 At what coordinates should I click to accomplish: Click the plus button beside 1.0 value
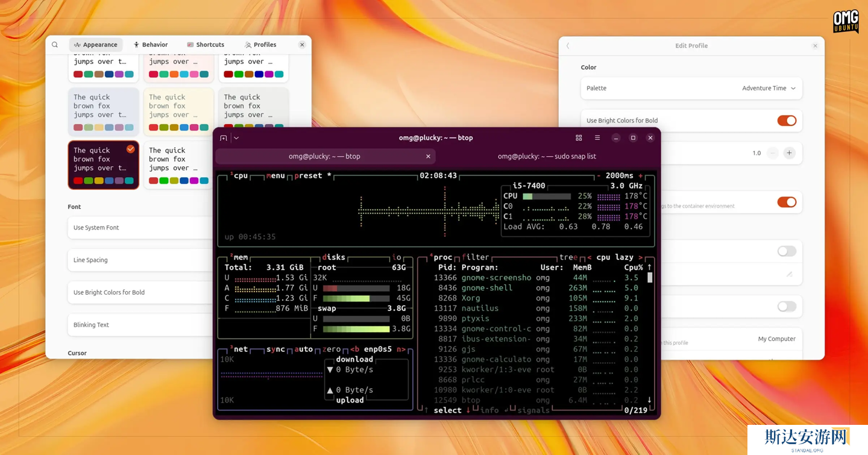pyautogui.click(x=789, y=153)
